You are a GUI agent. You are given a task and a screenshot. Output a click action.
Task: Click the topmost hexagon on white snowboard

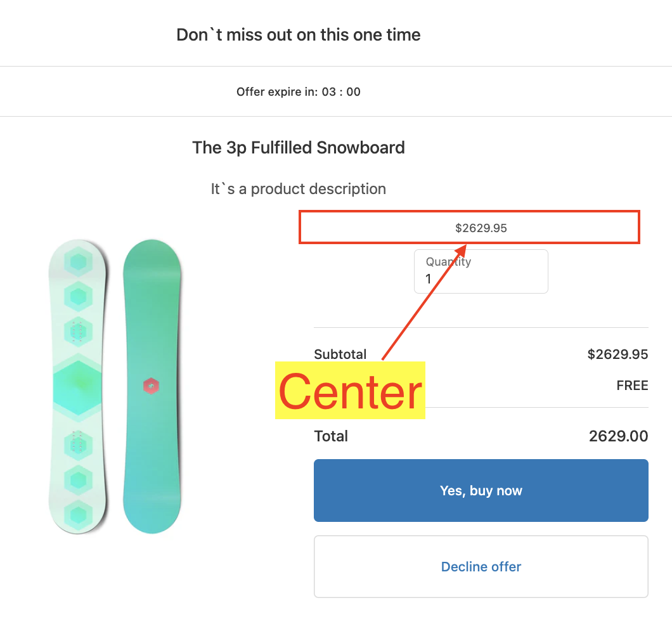(78, 261)
